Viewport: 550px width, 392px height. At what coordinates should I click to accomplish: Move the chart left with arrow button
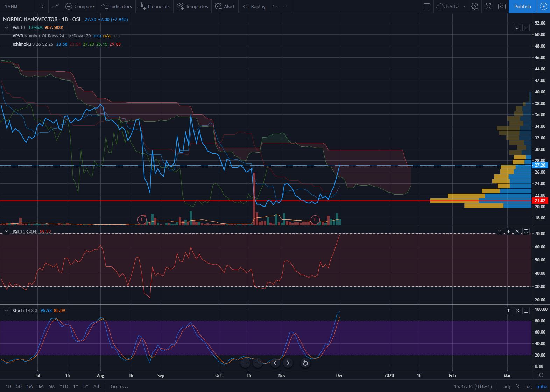coord(275,363)
